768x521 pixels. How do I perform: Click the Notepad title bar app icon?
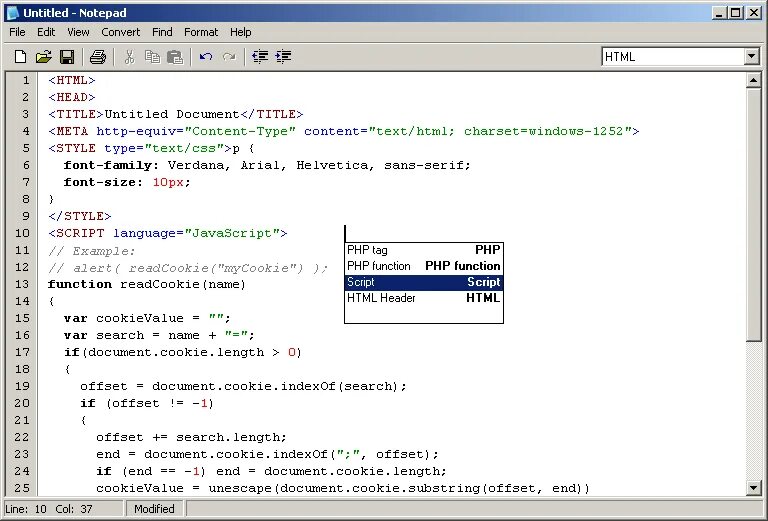click(12, 13)
